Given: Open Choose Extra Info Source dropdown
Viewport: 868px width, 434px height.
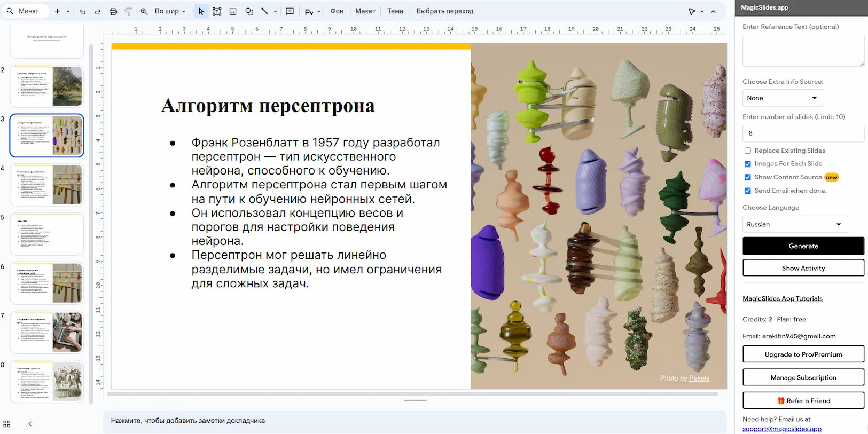Looking at the screenshot, I should 783,98.
